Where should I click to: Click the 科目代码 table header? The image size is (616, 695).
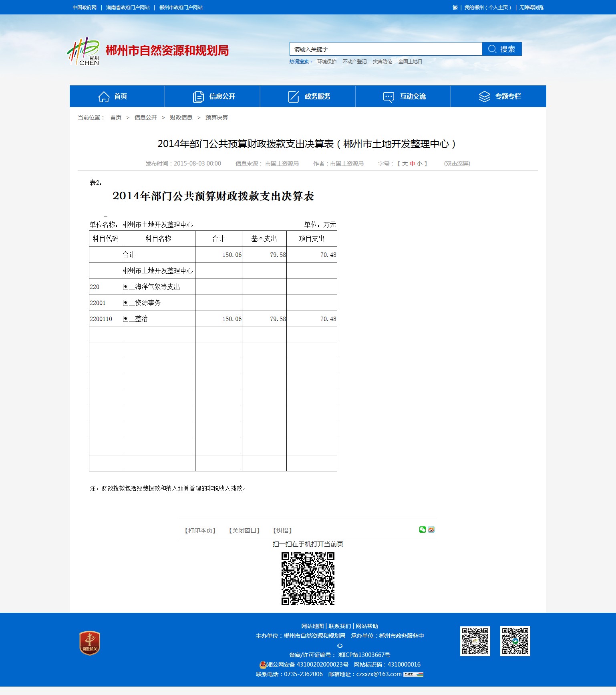tap(106, 239)
